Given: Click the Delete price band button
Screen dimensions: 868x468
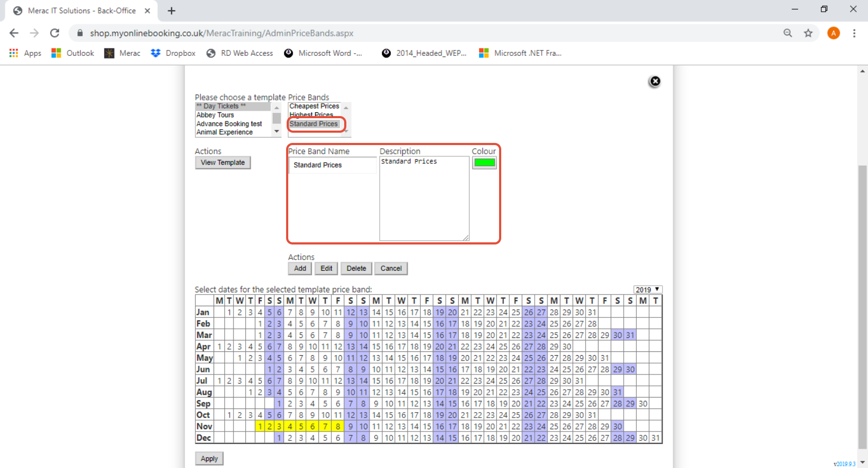Looking at the screenshot, I should 356,269.
